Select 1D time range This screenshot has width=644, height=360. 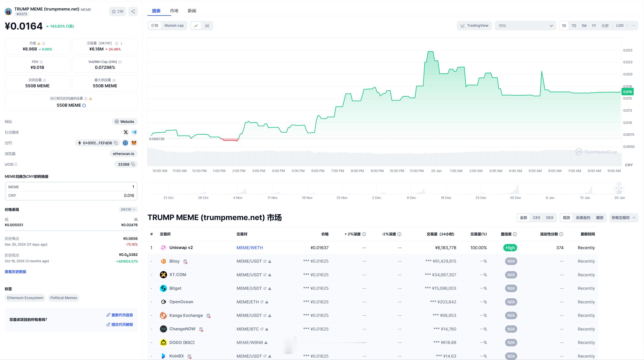tap(564, 26)
